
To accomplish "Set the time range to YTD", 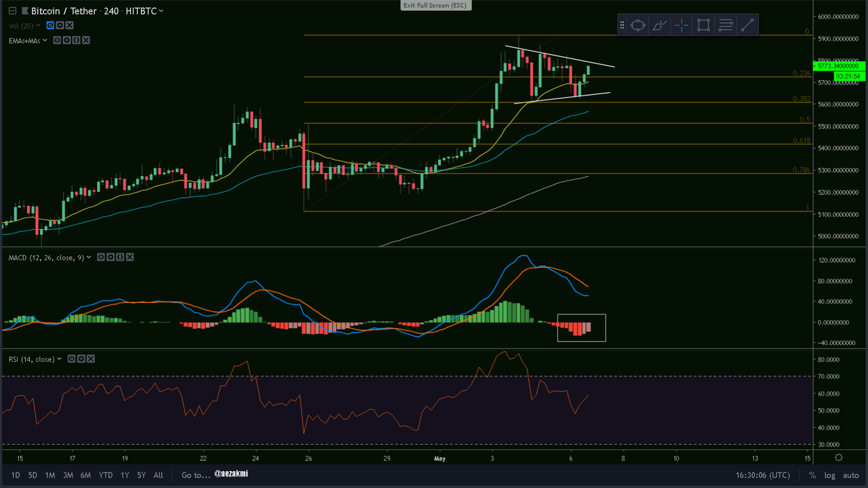I will click(x=105, y=475).
